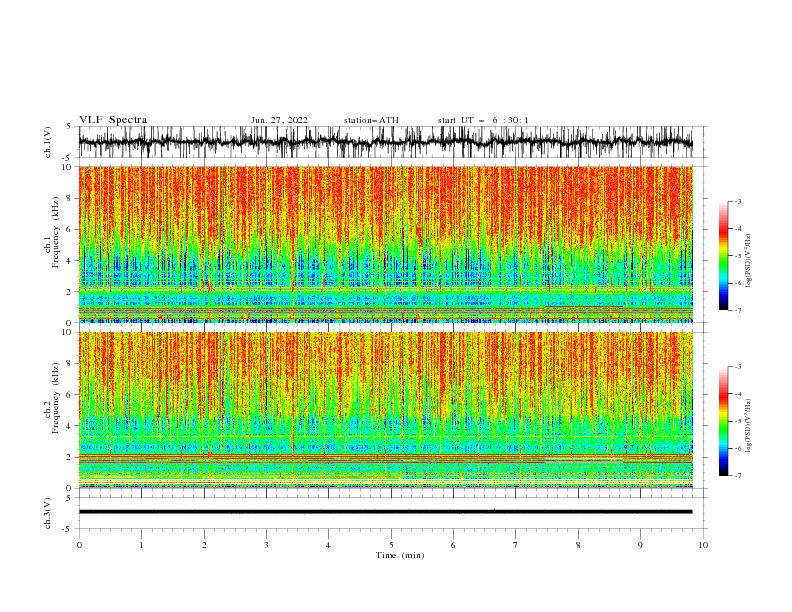
Task: Click the lower PSD color bar
Action: (x=723, y=421)
